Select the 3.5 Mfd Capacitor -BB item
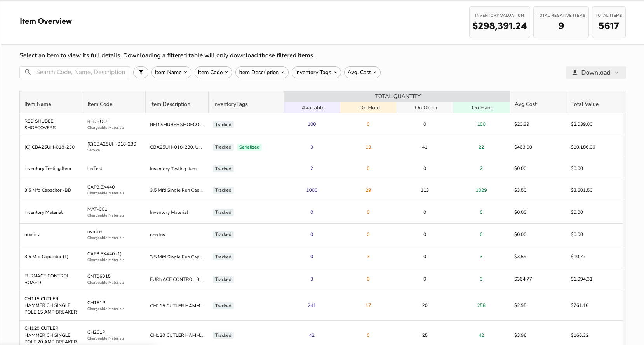 (47, 190)
